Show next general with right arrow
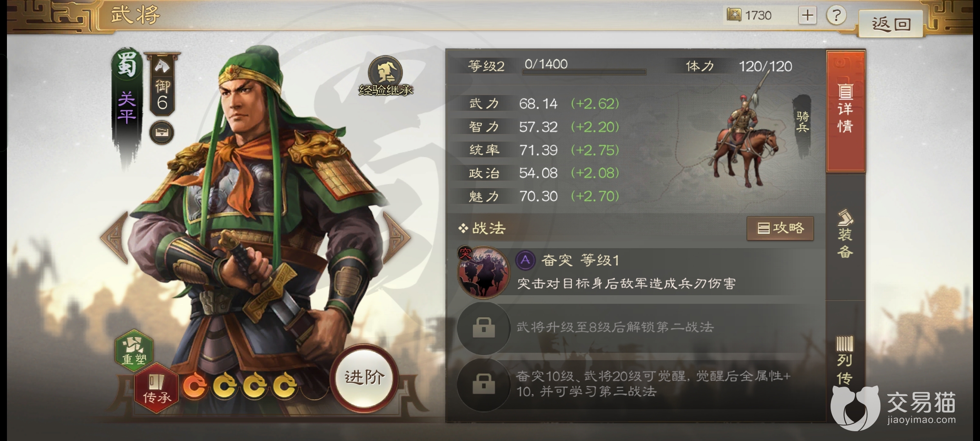 coord(396,237)
